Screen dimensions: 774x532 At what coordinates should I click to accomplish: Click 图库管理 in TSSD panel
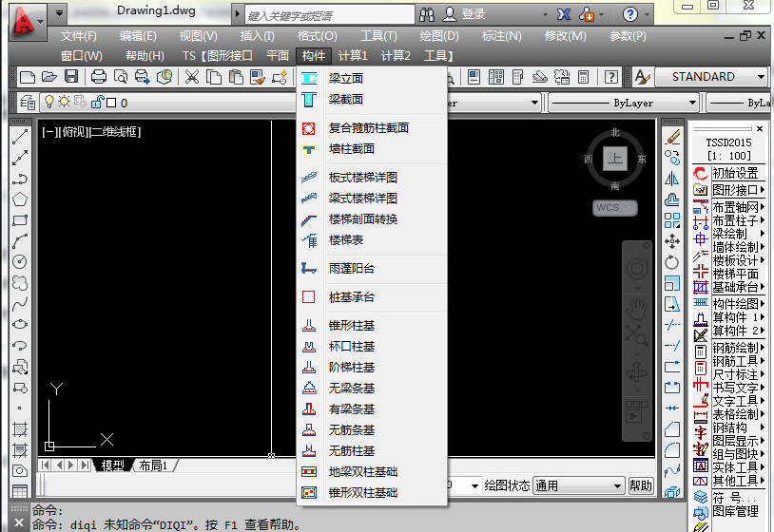click(x=735, y=511)
